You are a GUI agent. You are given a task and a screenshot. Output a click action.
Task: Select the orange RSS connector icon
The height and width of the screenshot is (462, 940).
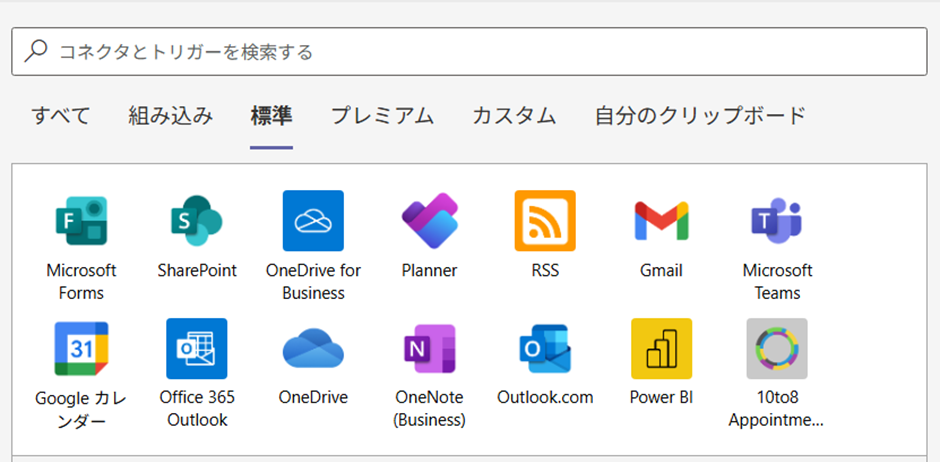pyautogui.click(x=545, y=221)
